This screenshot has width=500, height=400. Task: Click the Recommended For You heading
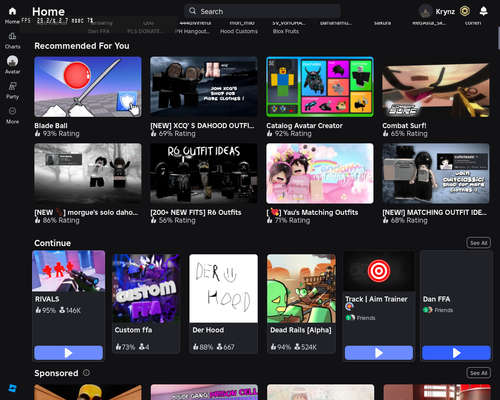coord(82,46)
